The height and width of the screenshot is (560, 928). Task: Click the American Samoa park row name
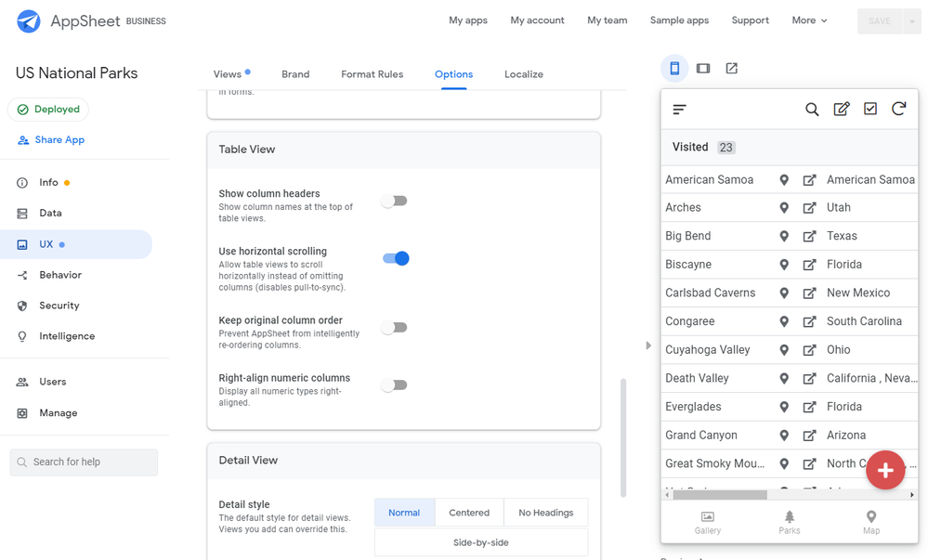coord(709,179)
